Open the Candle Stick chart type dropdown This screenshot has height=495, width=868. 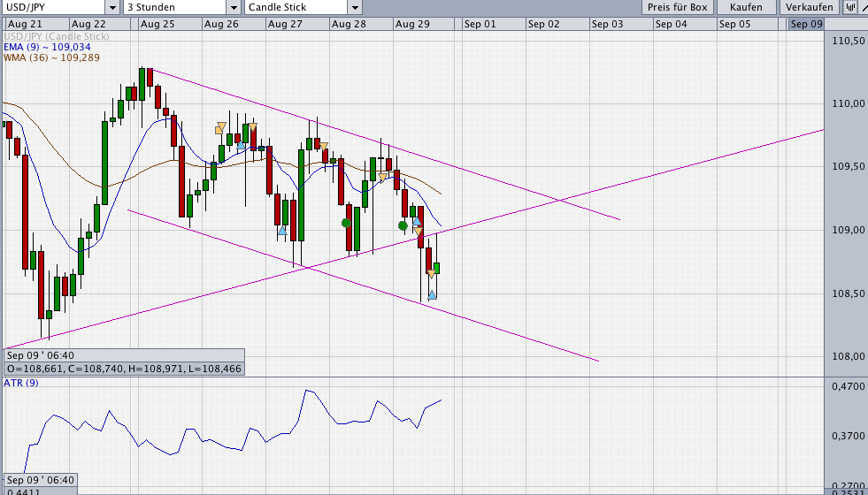point(356,7)
